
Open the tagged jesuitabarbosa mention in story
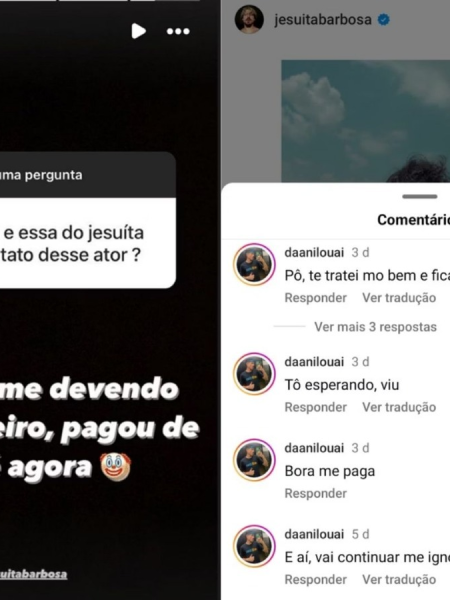tap(34, 574)
